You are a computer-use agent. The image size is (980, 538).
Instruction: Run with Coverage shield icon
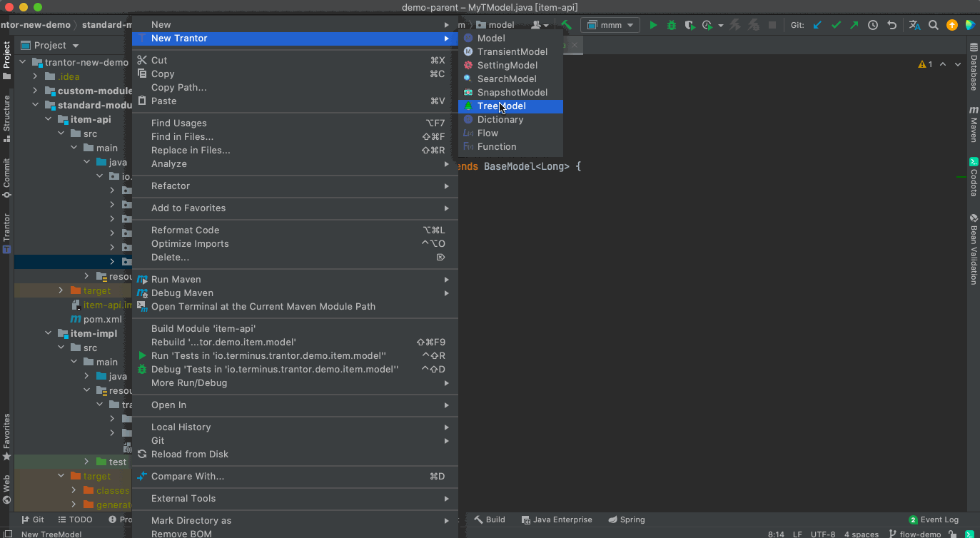689,25
